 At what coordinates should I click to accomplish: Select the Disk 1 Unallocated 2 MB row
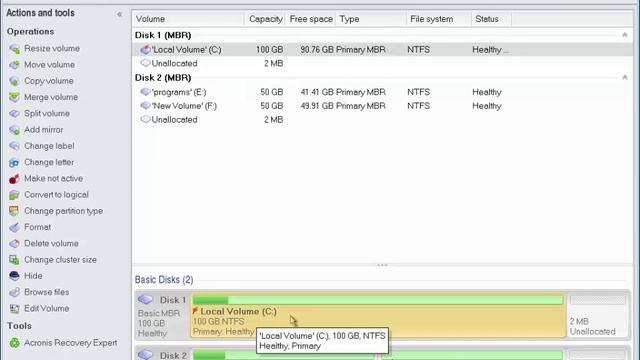tap(382, 63)
